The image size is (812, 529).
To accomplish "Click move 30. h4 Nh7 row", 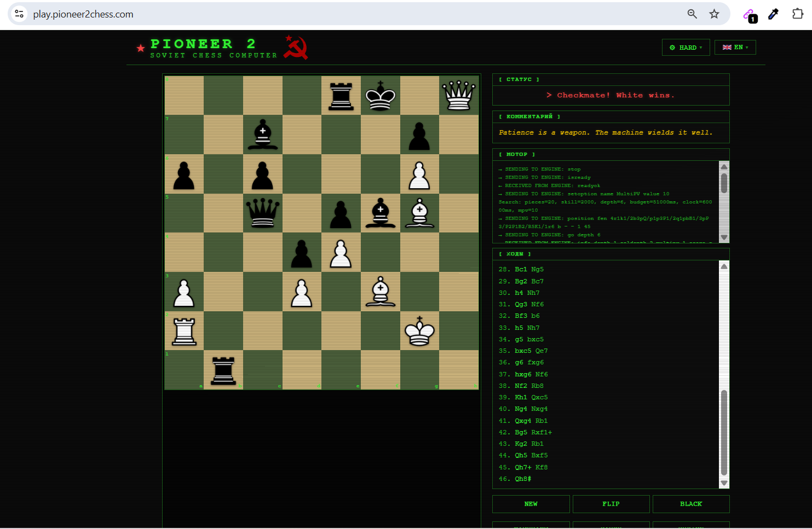I will [x=519, y=293].
